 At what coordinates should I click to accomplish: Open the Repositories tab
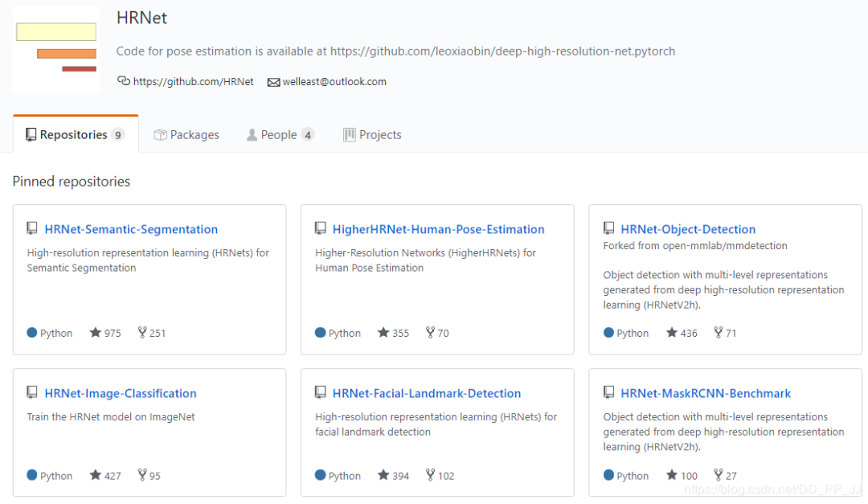click(x=75, y=135)
